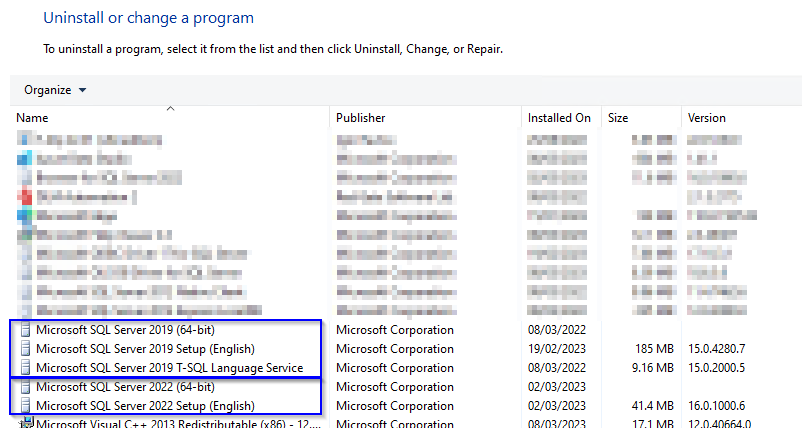Open the Organize dropdown menu
Viewport: 802px width, 428px height.
(55, 90)
